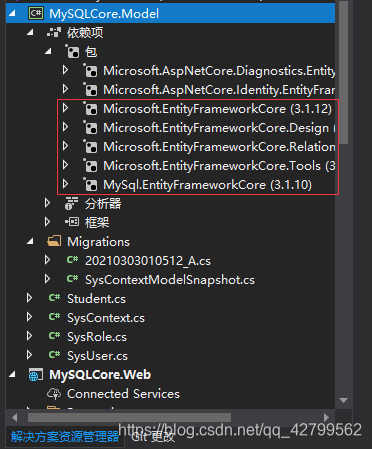372x449 pixels.
Task: Collapse the MySQLCore.Web project node
Action: [12, 375]
